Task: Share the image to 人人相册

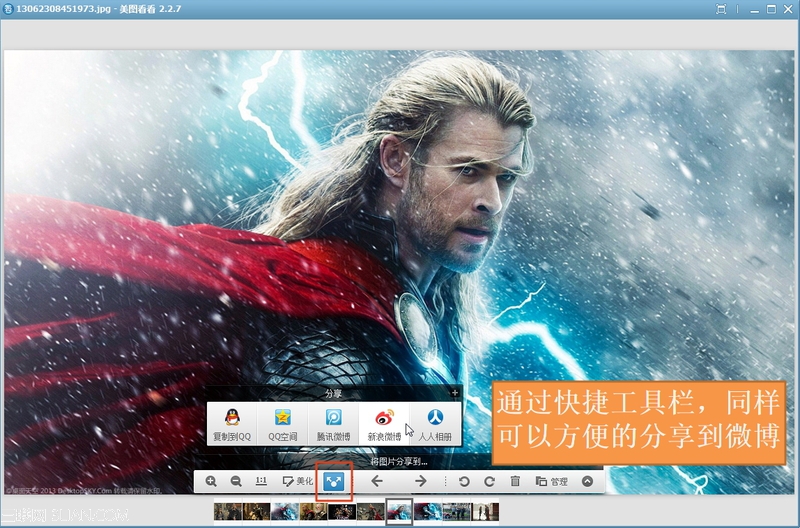Action: [x=435, y=424]
